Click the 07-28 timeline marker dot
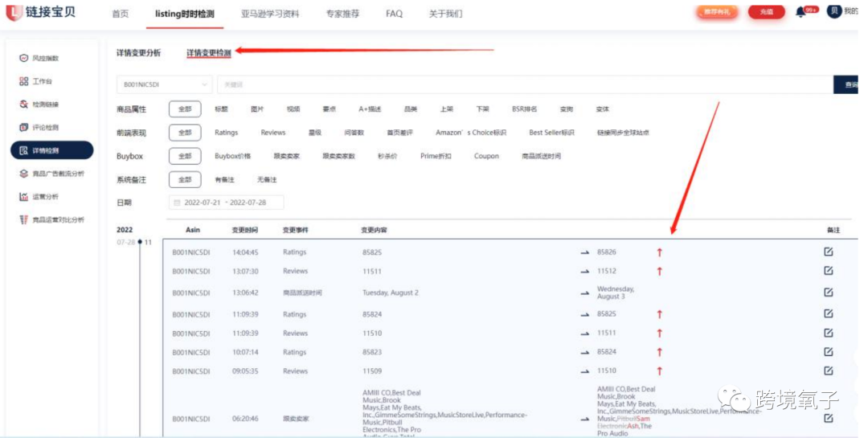The image size is (868, 438). 140,242
